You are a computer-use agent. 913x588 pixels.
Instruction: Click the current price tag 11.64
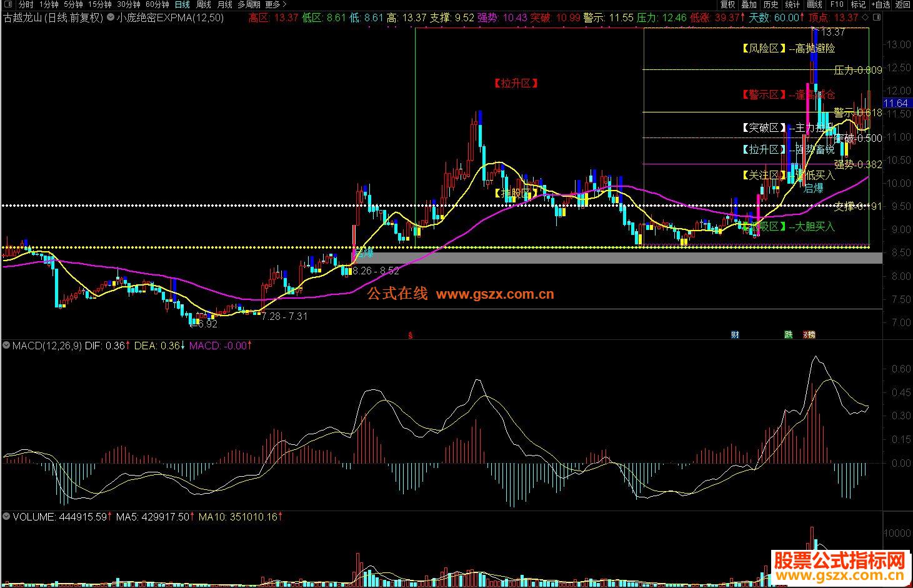click(x=897, y=103)
